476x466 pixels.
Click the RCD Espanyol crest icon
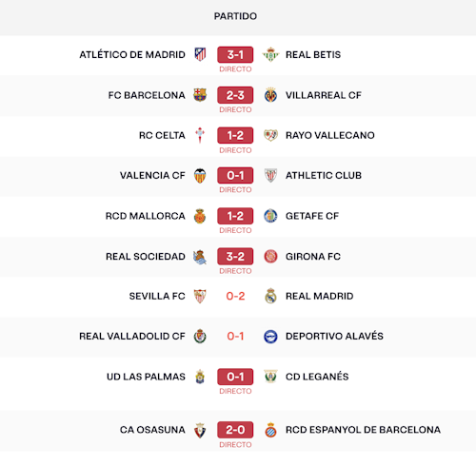pos(270,430)
